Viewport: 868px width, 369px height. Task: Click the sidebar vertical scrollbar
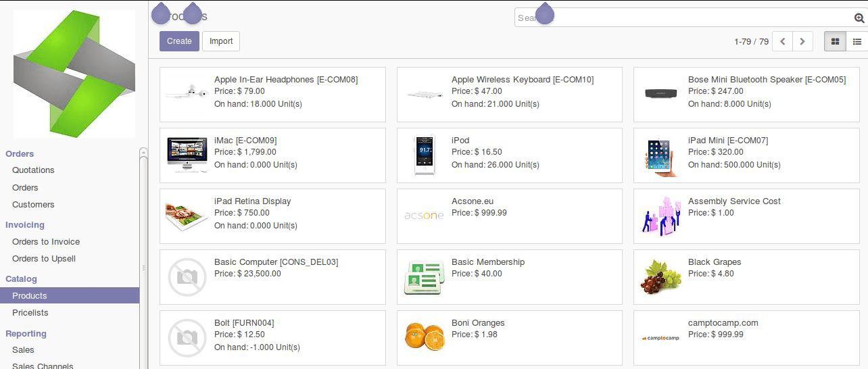point(143,258)
